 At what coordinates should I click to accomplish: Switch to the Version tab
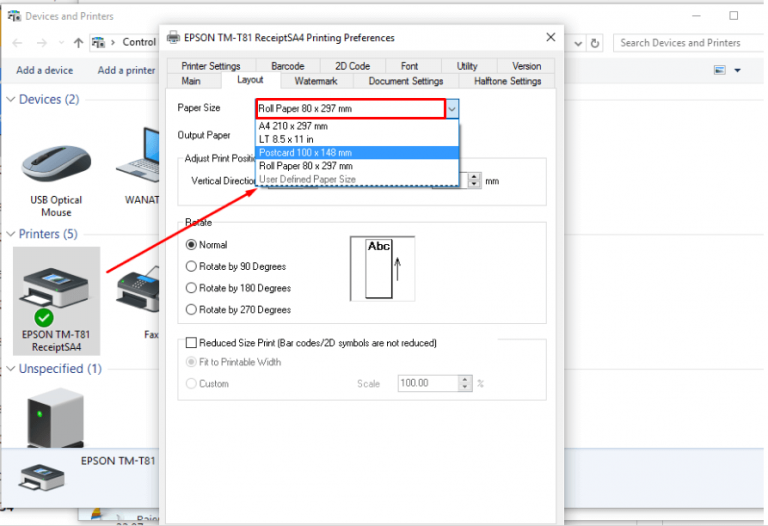point(527,66)
